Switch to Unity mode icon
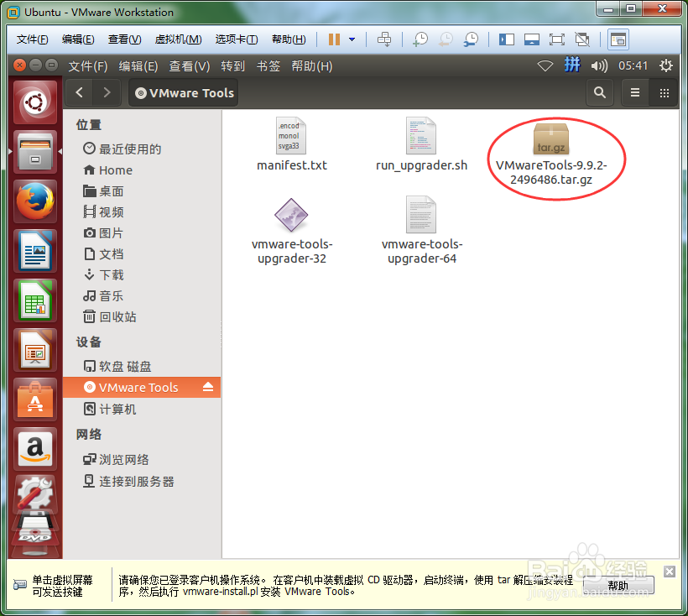688x616 pixels. point(582,40)
